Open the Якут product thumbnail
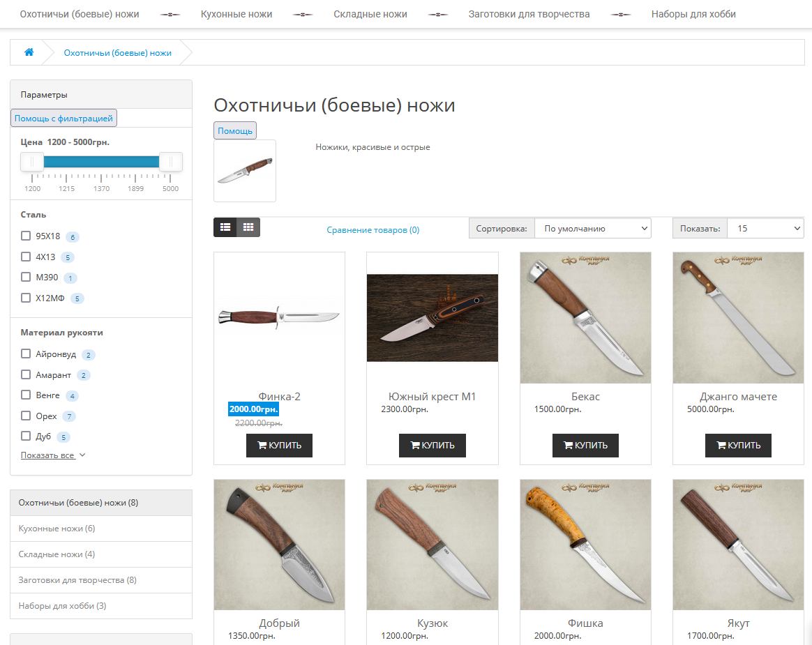This screenshot has width=812, height=645. tap(738, 544)
